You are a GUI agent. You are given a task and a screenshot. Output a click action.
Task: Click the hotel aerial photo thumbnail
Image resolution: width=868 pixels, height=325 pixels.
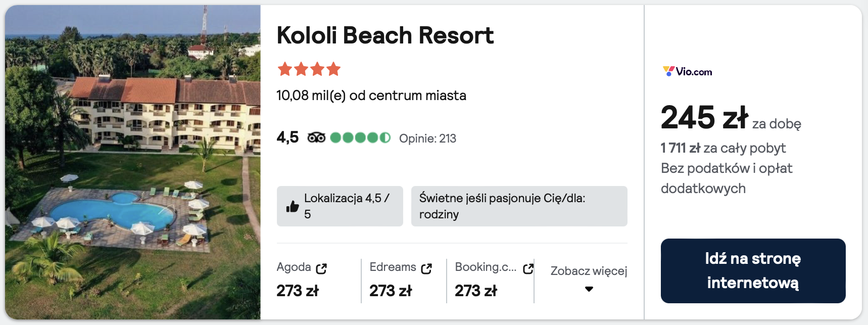[x=133, y=162]
